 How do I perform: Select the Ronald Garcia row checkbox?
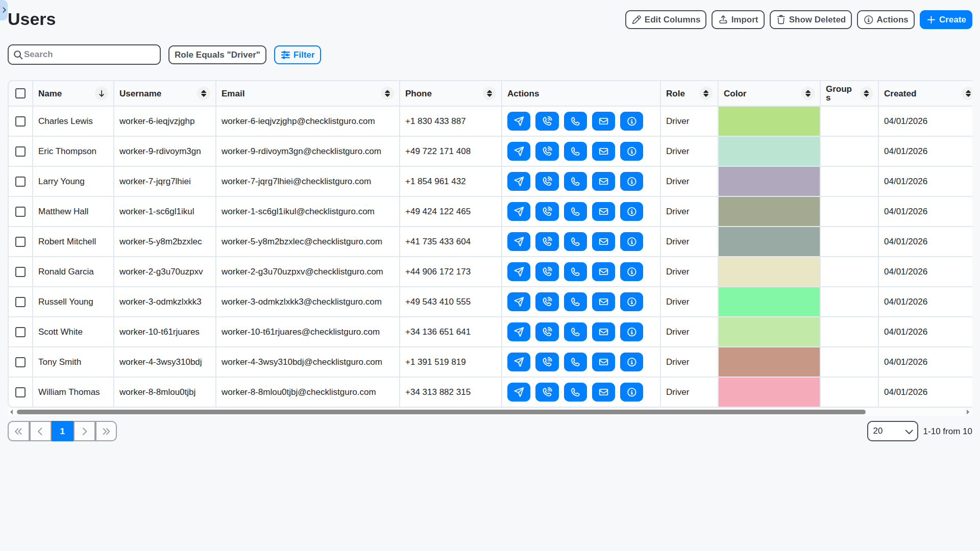[20, 272]
